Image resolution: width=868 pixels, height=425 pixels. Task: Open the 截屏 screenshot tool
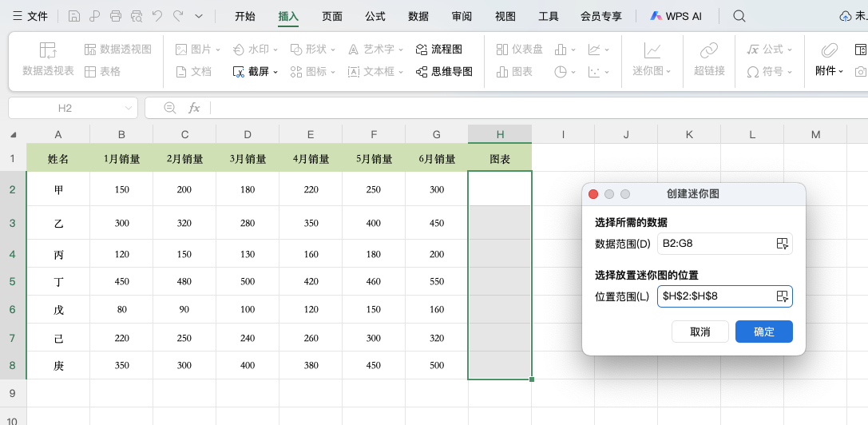click(256, 71)
